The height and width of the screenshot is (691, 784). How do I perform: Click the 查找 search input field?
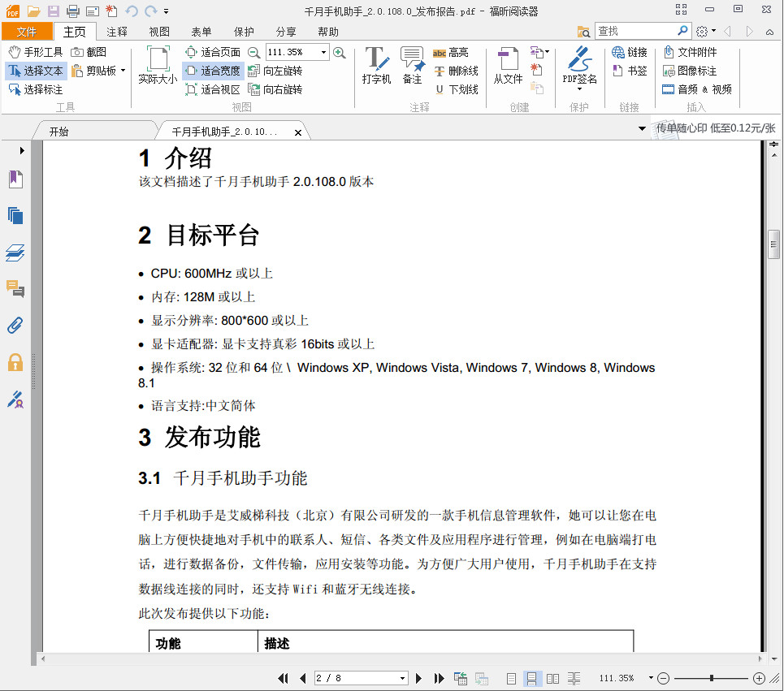(636, 31)
